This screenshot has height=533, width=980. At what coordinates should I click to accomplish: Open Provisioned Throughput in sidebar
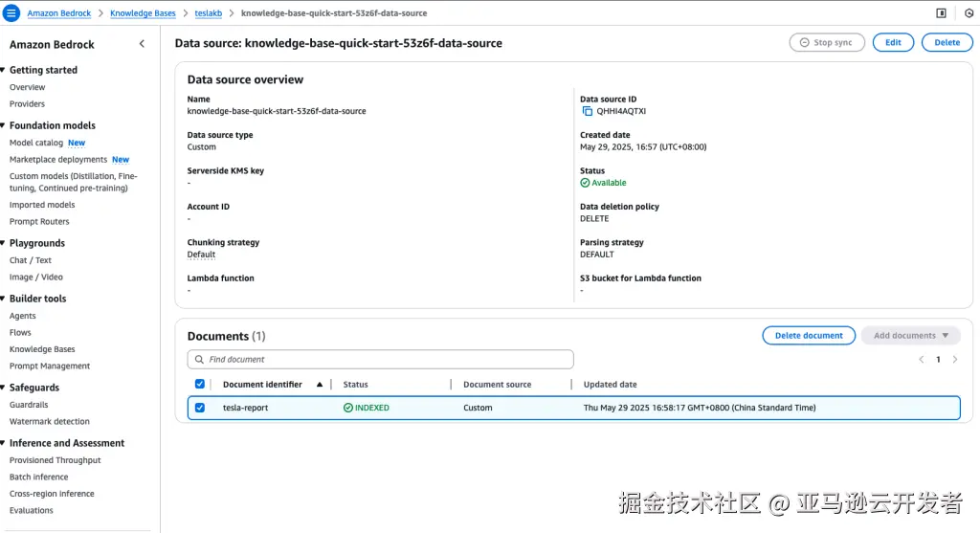(55, 460)
